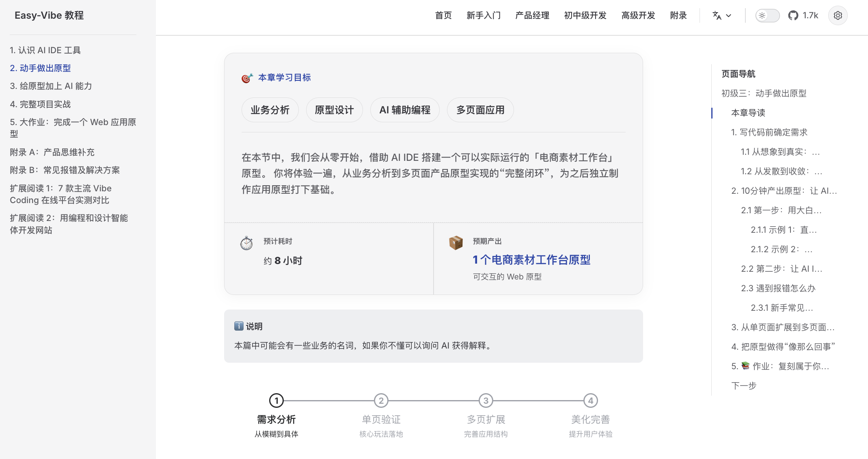
Task: Click the settings gear icon
Action: tap(838, 15)
